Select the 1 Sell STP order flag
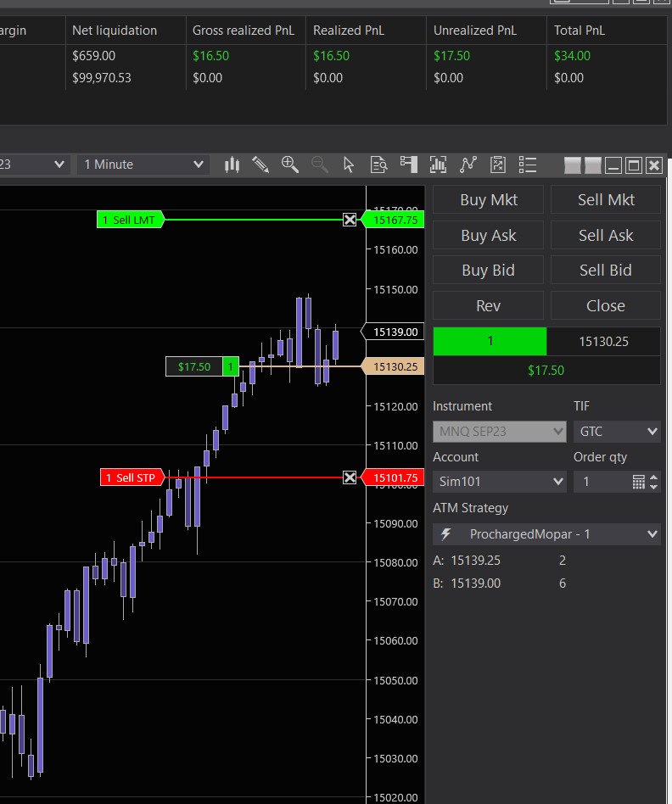672x804 pixels. coord(132,477)
